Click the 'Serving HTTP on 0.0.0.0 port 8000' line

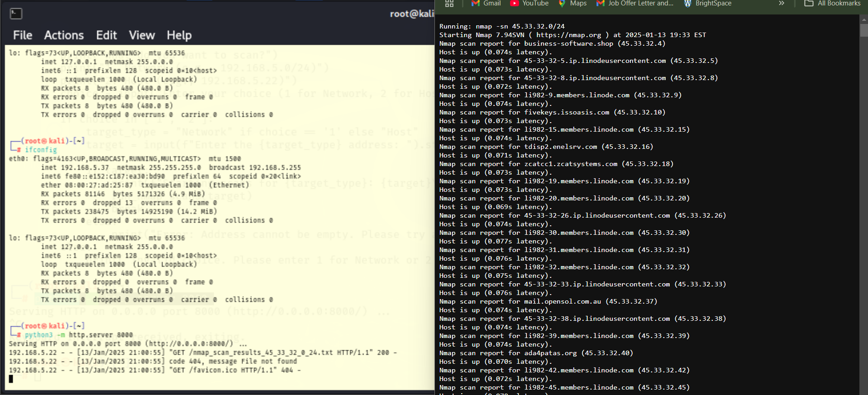[128, 343]
